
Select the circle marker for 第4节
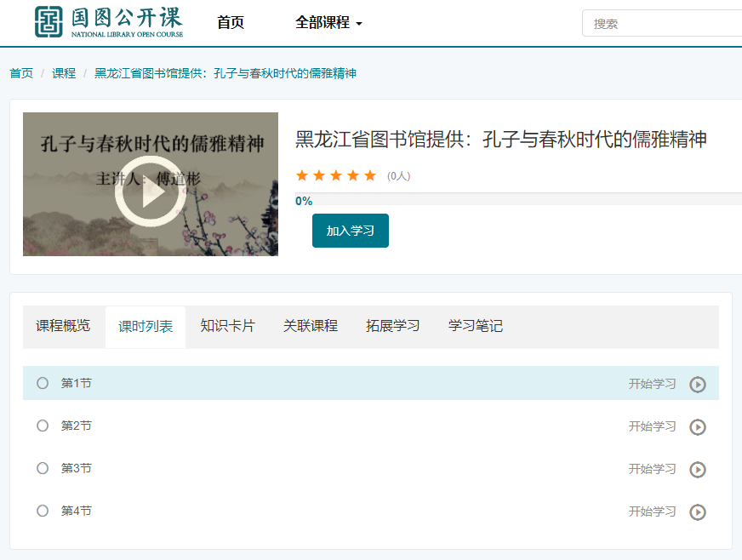[43, 511]
